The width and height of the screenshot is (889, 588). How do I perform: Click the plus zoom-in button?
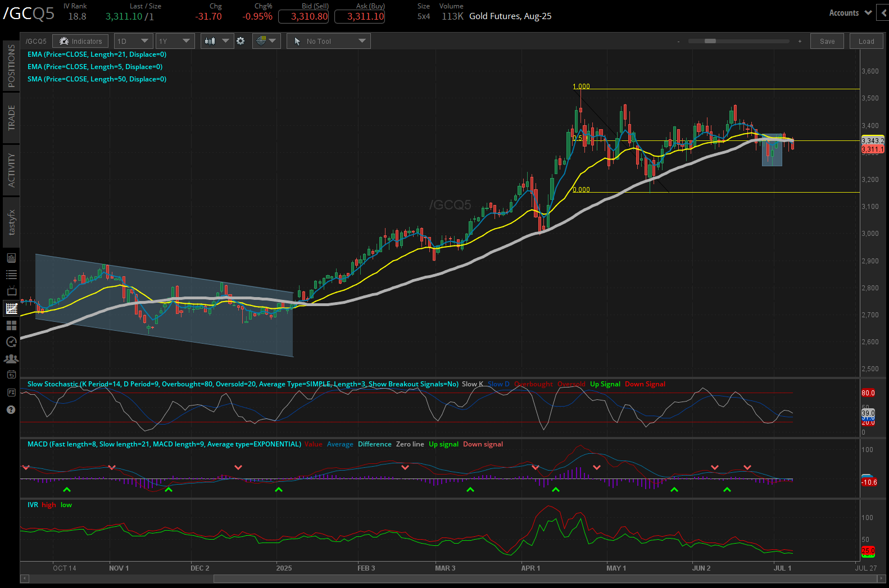tap(800, 42)
